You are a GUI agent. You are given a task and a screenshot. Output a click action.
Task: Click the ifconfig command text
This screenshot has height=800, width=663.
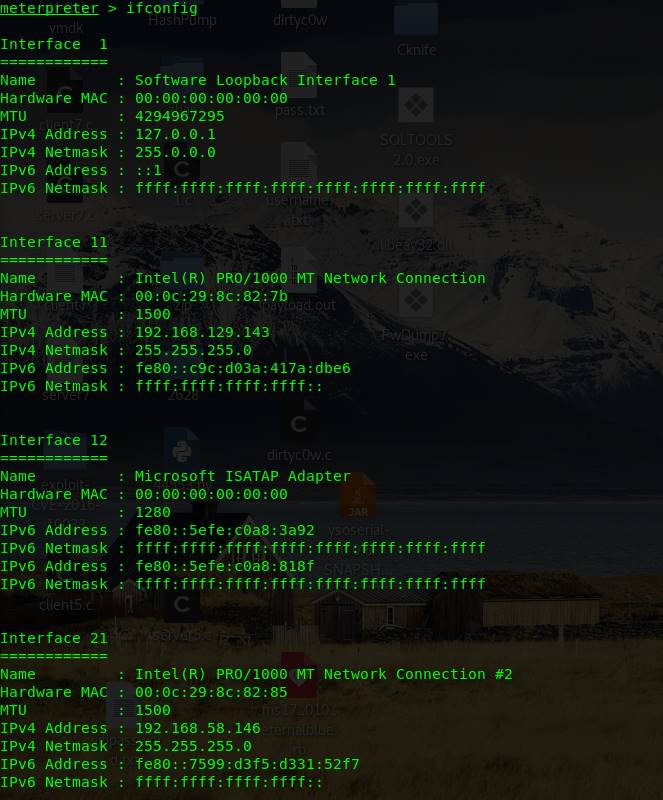pos(162,8)
